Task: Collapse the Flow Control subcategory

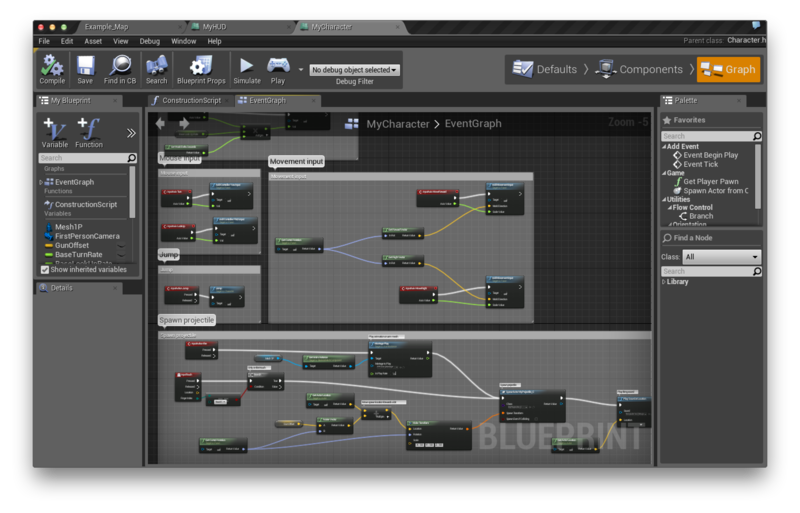Action: point(670,208)
